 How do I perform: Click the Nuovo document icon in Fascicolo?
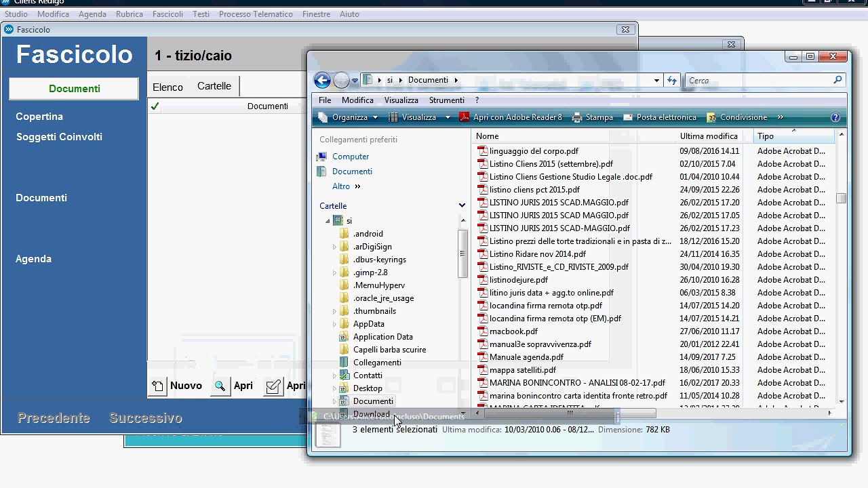[x=157, y=386]
